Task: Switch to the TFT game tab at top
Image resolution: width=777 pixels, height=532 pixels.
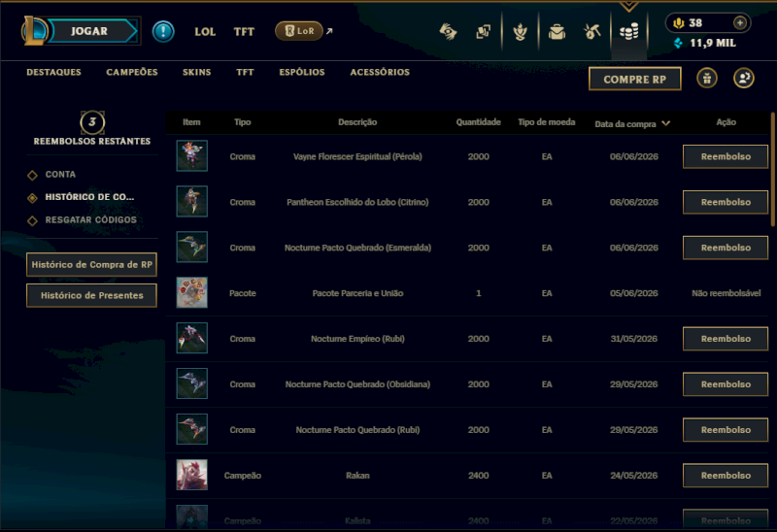Action: (x=244, y=32)
